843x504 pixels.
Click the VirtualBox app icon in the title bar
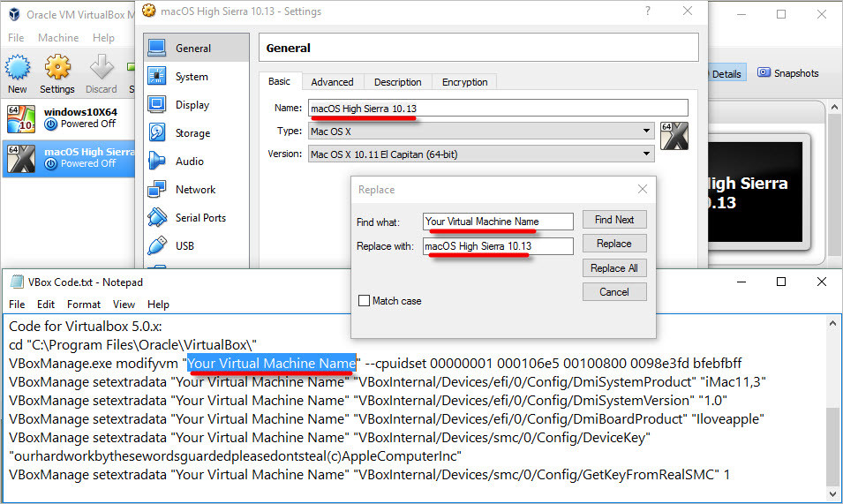[14, 14]
